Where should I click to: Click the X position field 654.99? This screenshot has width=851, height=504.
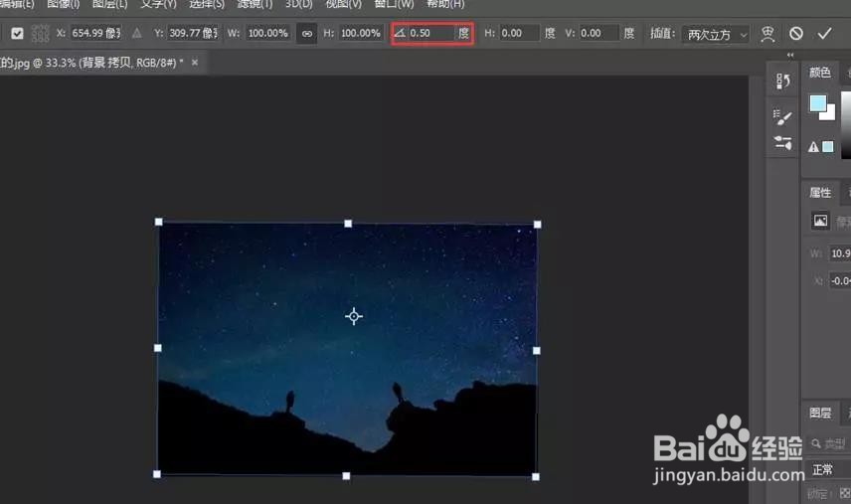96,33
